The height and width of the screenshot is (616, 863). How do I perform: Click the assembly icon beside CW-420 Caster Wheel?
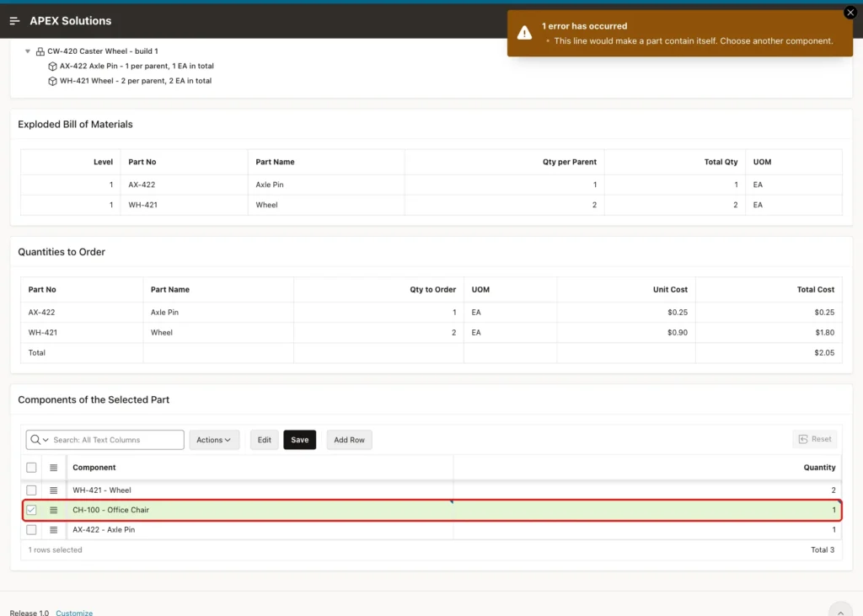[x=40, y=51]
